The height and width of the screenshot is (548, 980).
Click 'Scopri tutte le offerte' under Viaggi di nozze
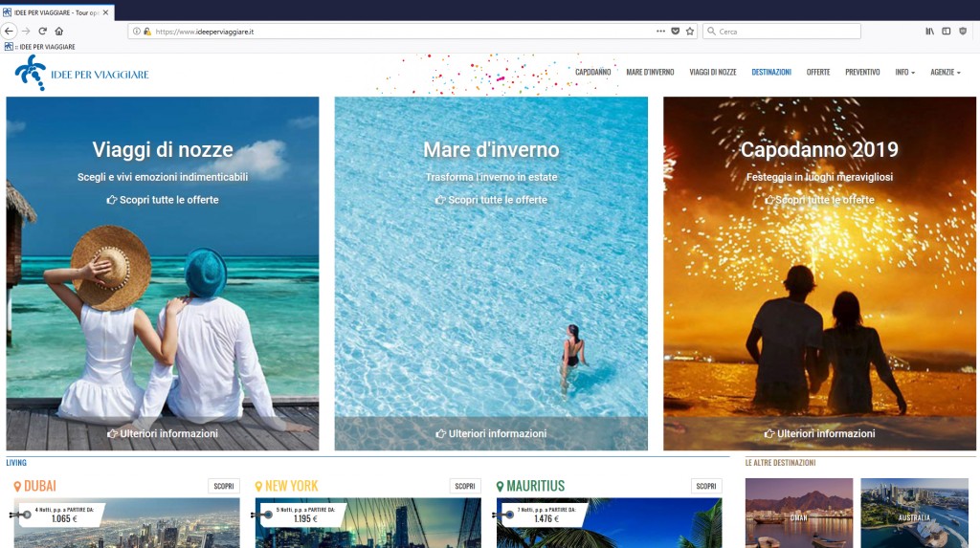(163, 200)
